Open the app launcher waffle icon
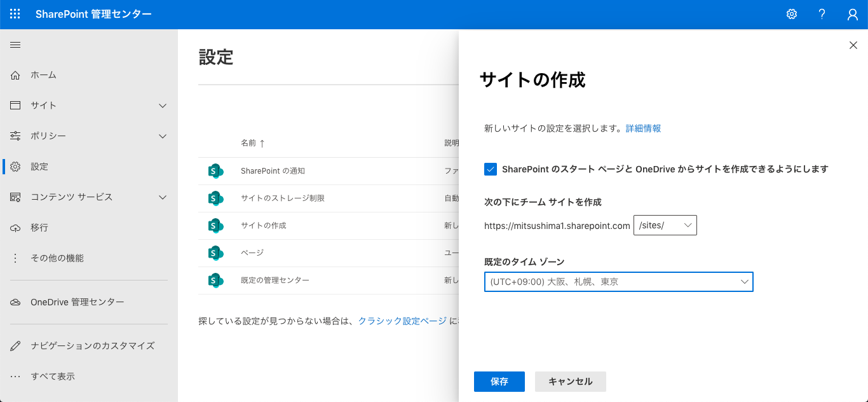The width and height of the screenshot is (868, 402). pyautogui.click(x=15, y=15)
